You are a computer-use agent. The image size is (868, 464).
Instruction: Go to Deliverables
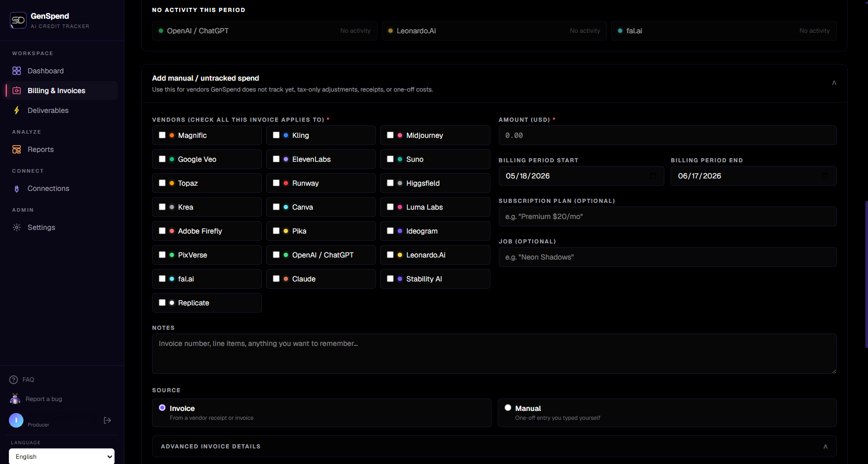(x=61, y=110)
